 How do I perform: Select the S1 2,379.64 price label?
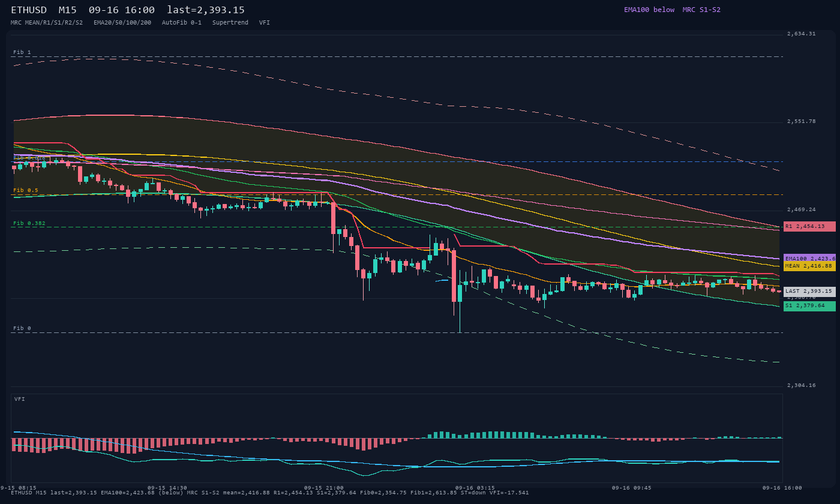[809, 305]
